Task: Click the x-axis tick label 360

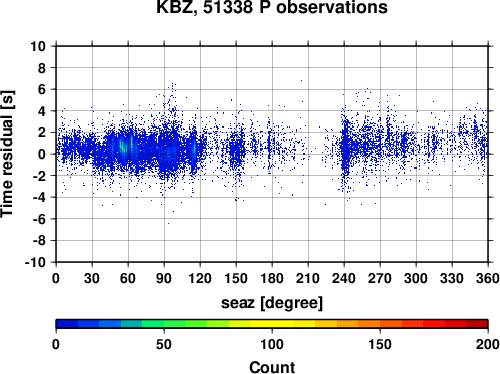Action: (x=488, y=278)
